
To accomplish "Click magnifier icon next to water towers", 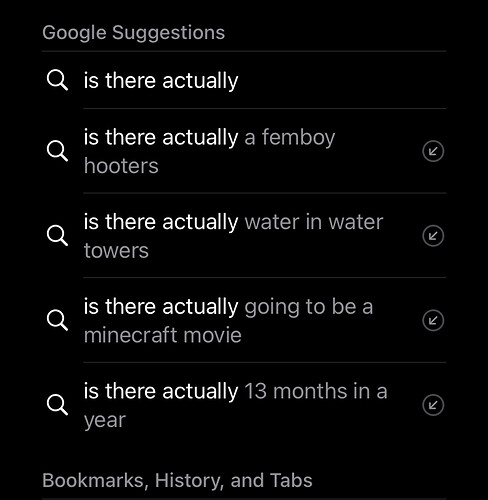I will pos(57,236).
